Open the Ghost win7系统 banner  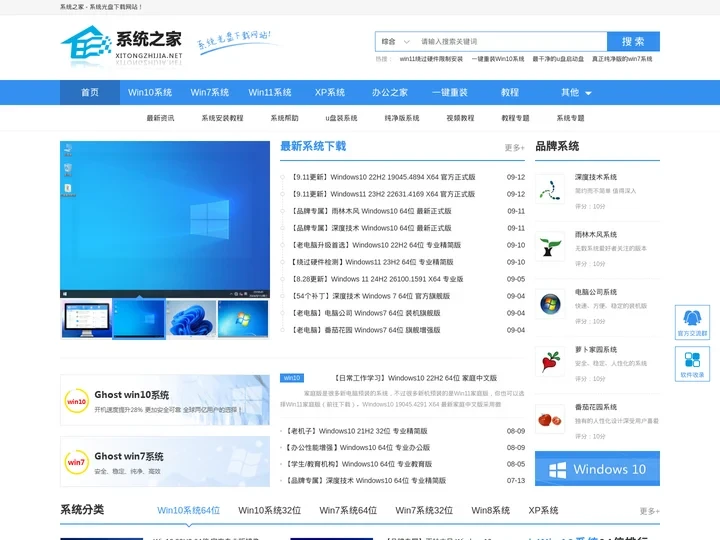[x=165, y=461]
